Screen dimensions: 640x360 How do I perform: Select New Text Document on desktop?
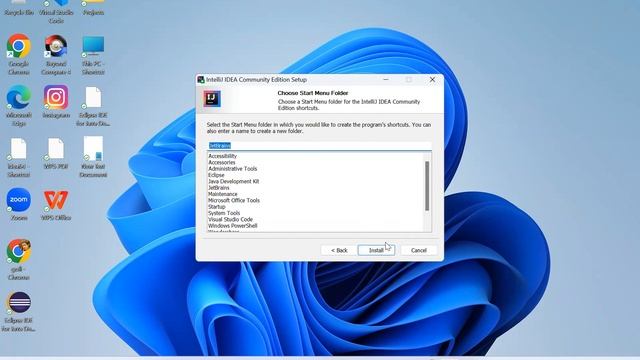coord(93,149)
